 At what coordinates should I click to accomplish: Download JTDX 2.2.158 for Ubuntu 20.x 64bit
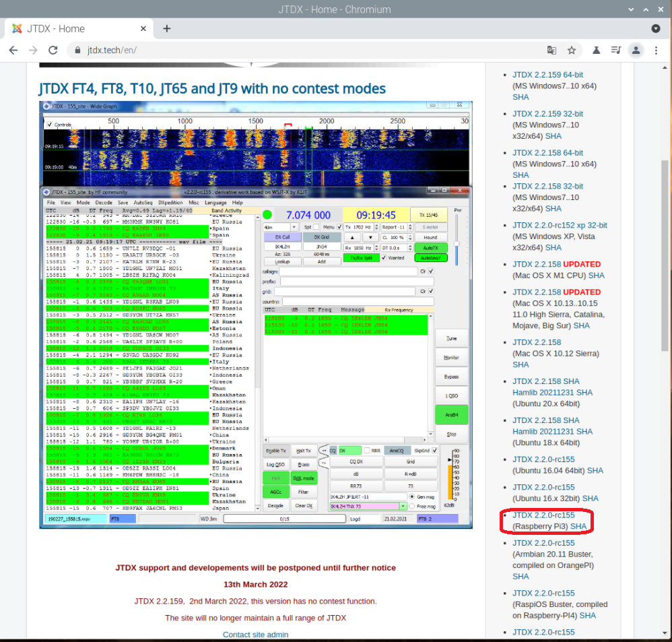click(x=537, y=381)
